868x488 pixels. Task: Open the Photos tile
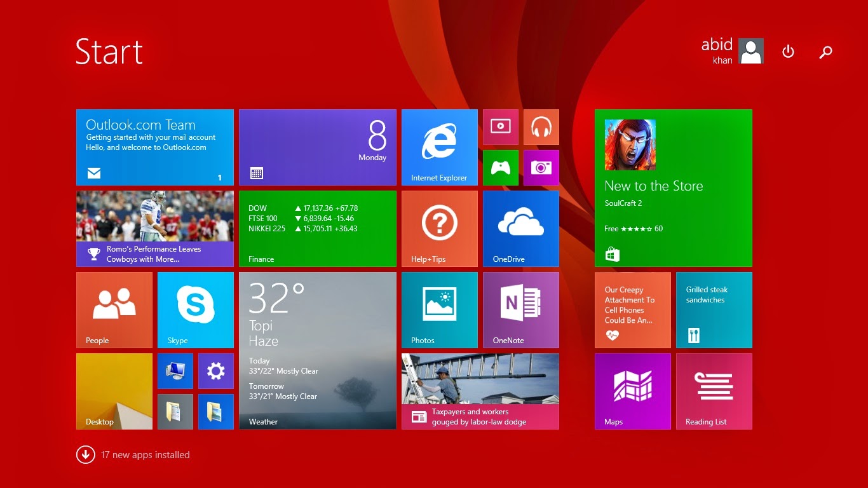pos(440,310)
